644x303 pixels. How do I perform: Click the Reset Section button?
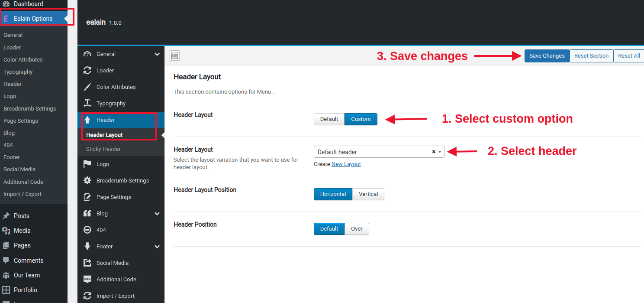click(591, 55)
